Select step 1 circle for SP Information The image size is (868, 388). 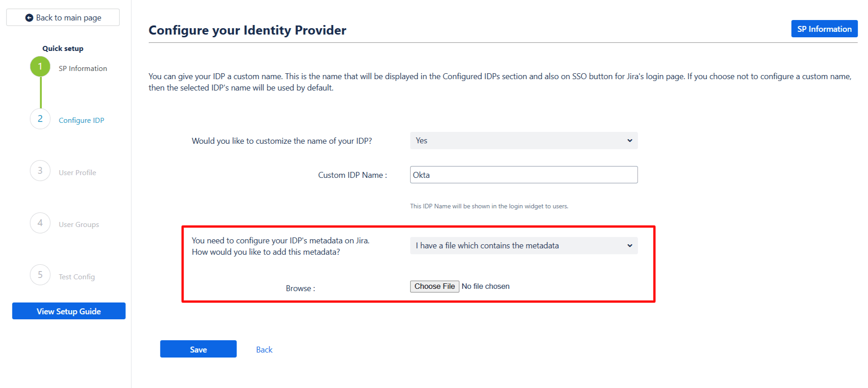(40, 66)
